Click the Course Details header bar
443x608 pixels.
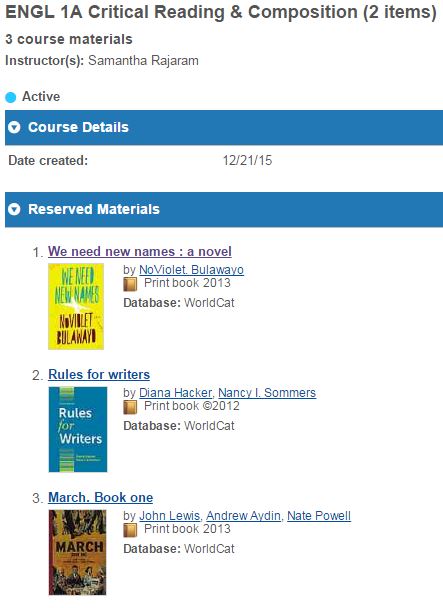click(224, 128)
